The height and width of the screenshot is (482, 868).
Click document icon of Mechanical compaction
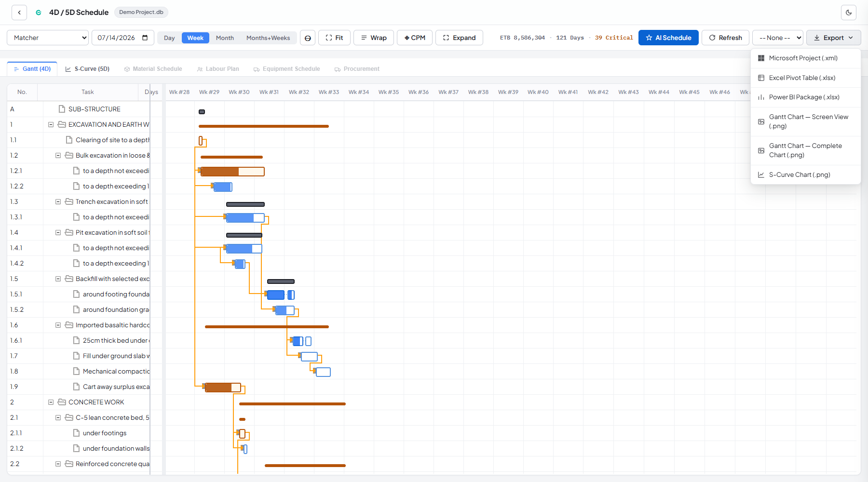coord(76,371)
